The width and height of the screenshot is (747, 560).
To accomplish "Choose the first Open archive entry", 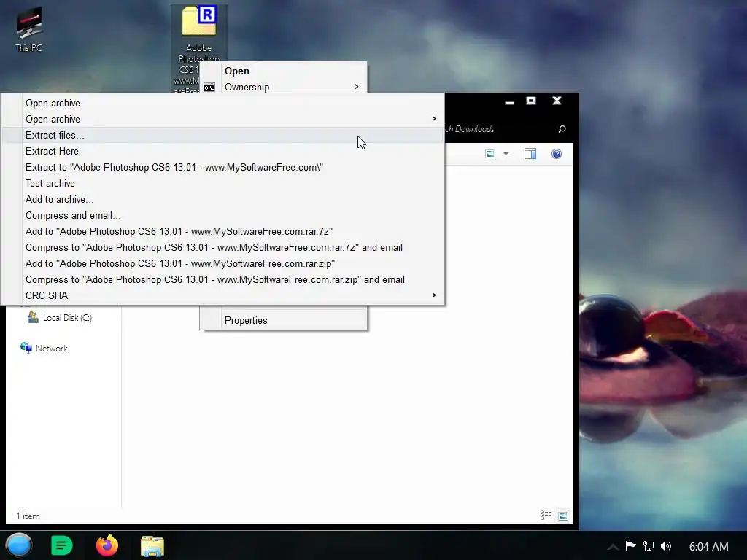I will (222, 103).
